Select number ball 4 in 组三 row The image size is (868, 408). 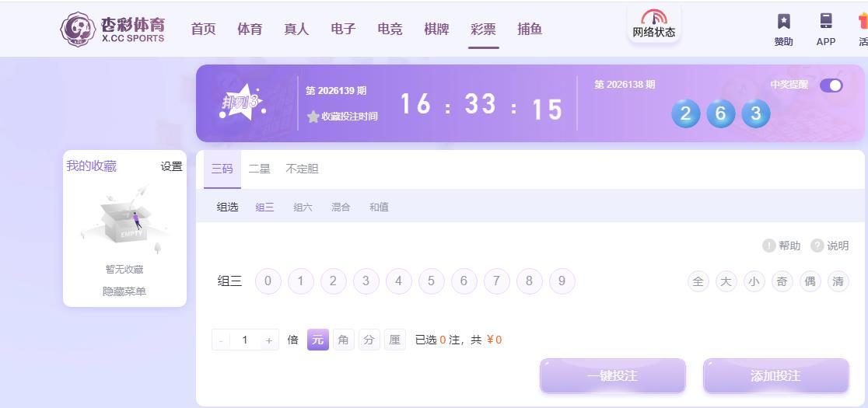coord(398,281)
